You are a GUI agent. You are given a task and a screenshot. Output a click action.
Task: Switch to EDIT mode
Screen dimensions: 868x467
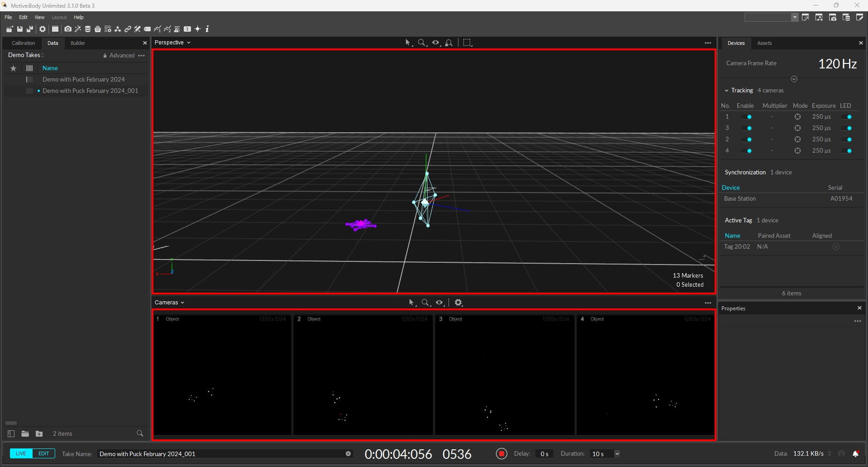[x=44, y=453]
